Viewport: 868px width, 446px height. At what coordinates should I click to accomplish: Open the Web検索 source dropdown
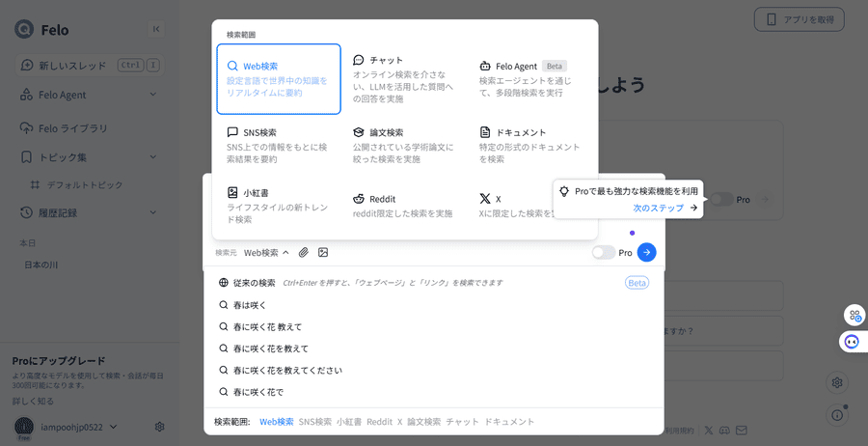coord(267,253)
